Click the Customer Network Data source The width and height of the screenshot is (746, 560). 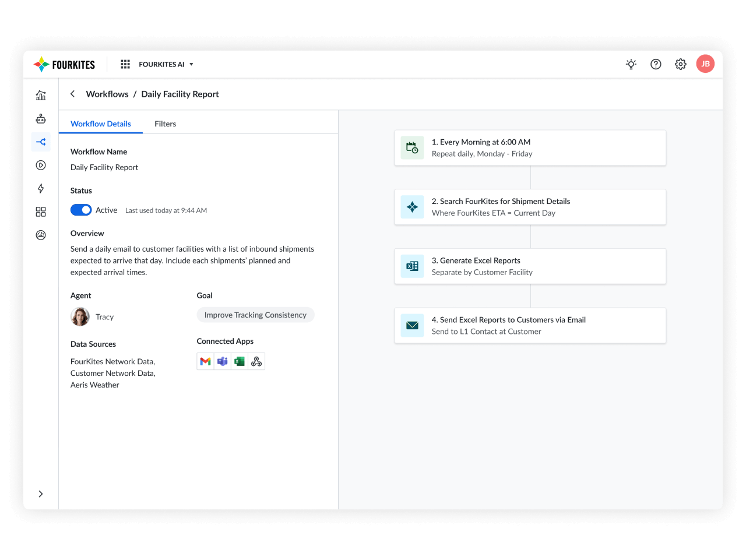coord(113,374)
